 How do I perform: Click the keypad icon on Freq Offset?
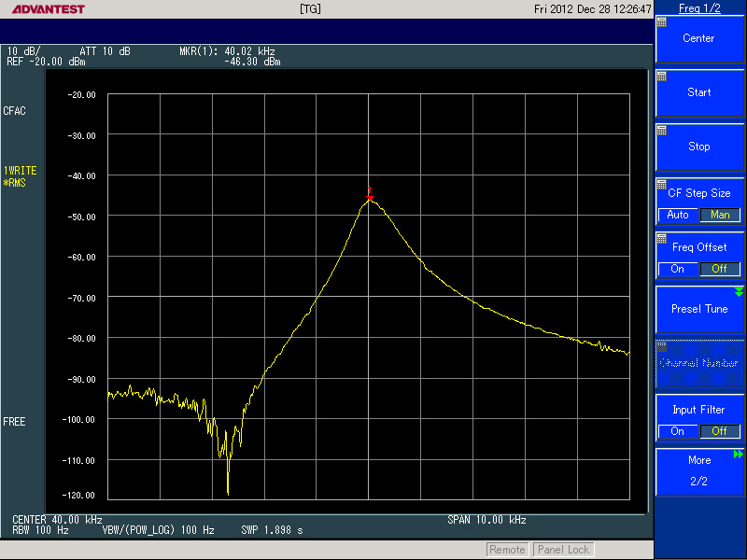click(662, 238)
